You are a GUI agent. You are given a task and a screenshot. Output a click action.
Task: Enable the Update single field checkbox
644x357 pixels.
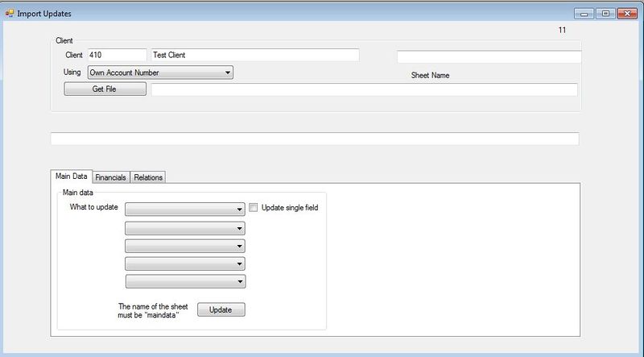click(x=254, y=208)
